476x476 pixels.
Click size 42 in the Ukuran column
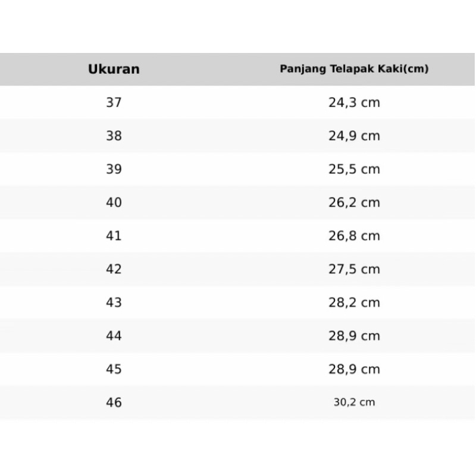click(114, 269)
